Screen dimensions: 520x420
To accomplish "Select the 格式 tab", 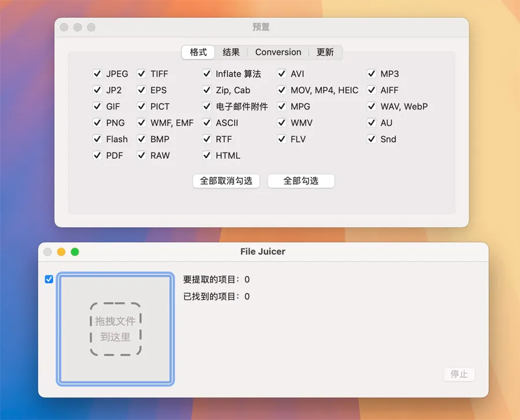I will coord(198,52).
